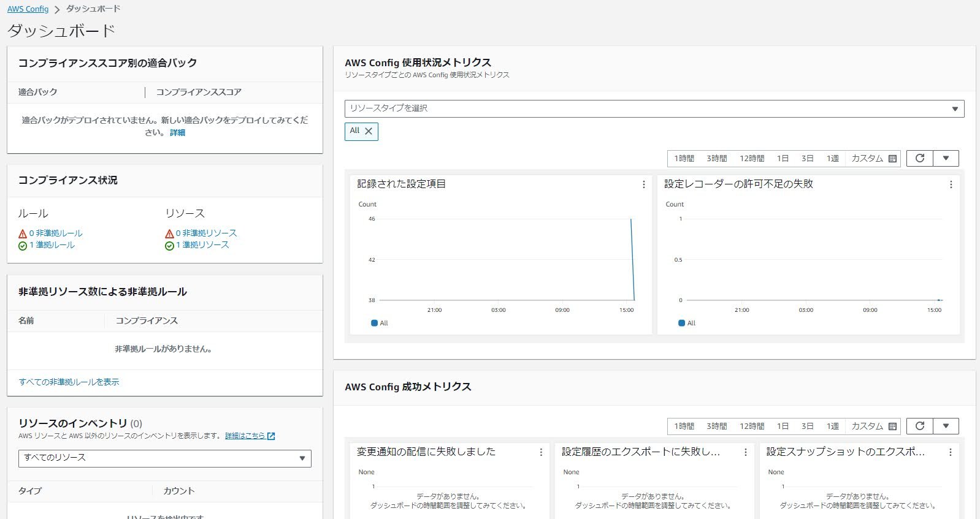Select 1週 range in success metrics

[832, 426]
